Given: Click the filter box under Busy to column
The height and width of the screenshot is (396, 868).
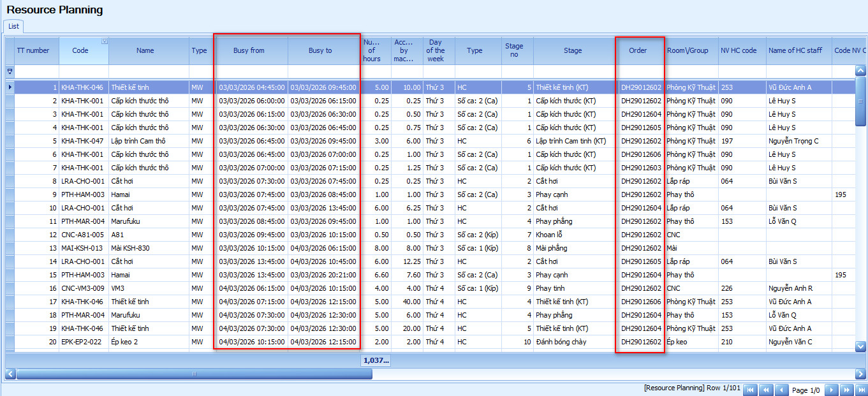Looking at the screenshot, I should (x=323, y=71).
